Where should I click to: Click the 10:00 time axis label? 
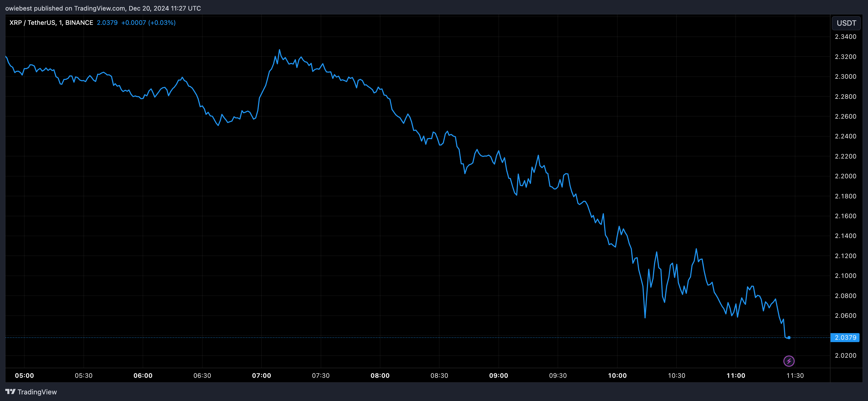(x=617, y=375)
